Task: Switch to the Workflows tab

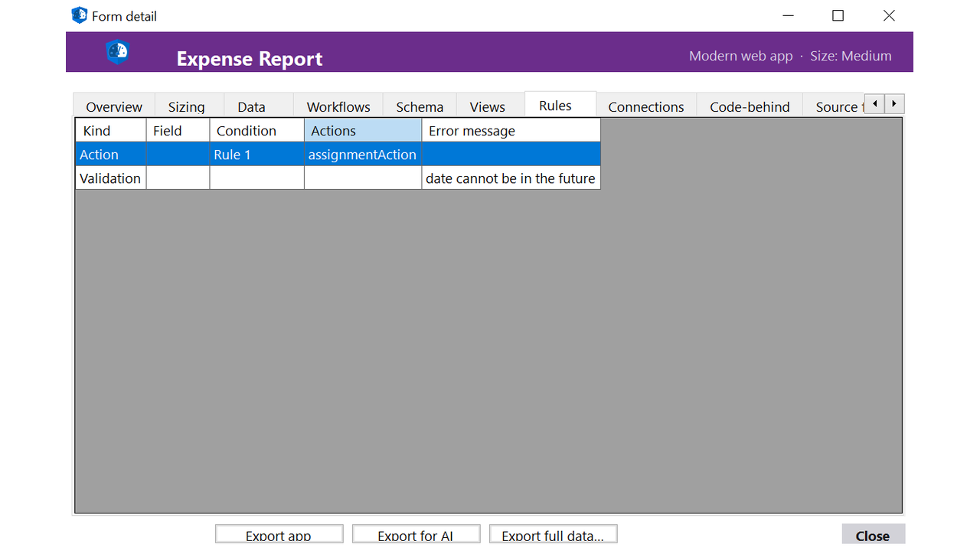Action: click(338, 106)
